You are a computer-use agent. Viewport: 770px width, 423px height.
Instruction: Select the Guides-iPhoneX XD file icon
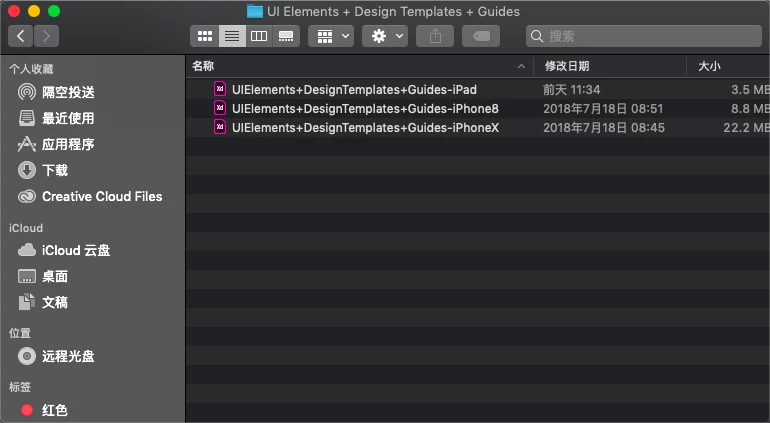click(x=220, y=127)
